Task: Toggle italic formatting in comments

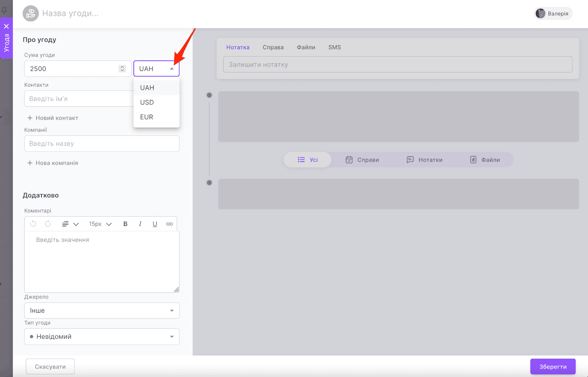Action: pos(140,224)
